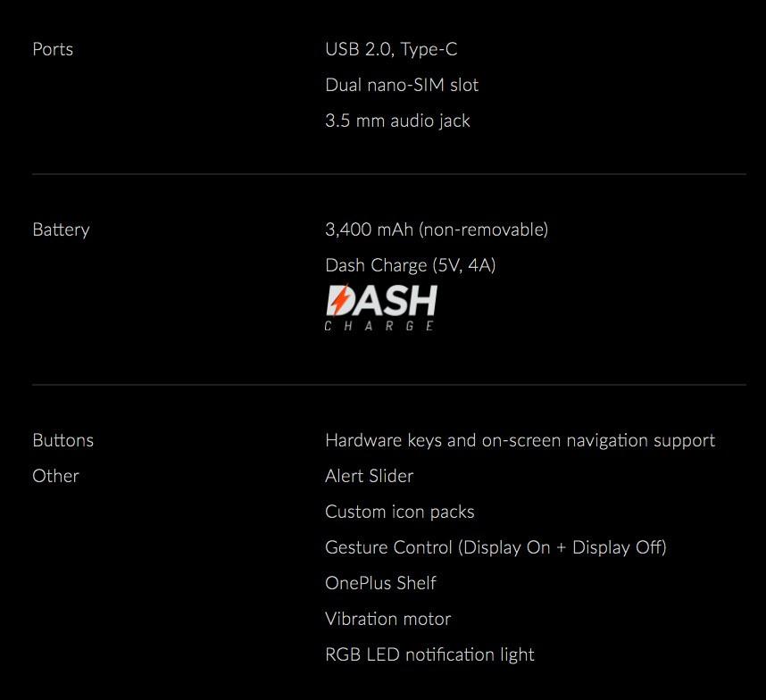Click the RGB LED notification light text
The width and height of the screenshot is (766, 700).
[429, 654]
